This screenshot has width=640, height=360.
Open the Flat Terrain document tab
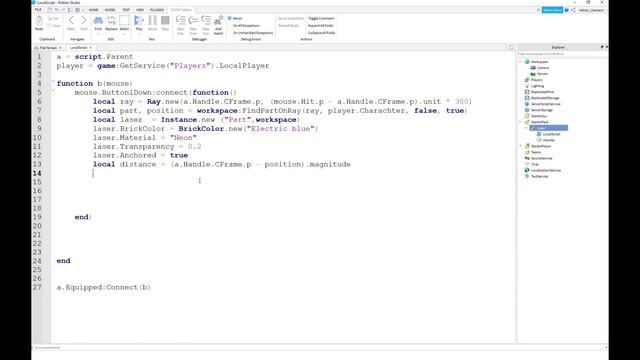coord(48,48)
